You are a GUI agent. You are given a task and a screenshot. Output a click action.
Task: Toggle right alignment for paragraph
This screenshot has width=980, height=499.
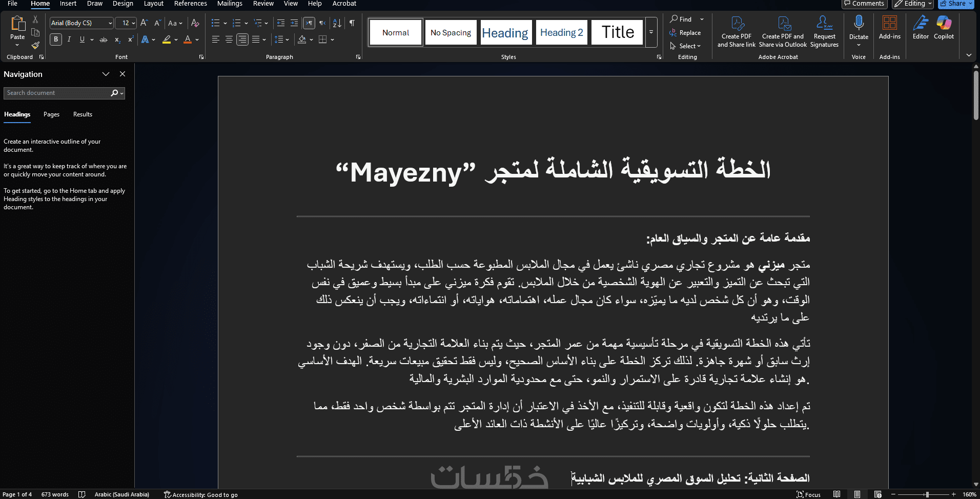(242, 39)
